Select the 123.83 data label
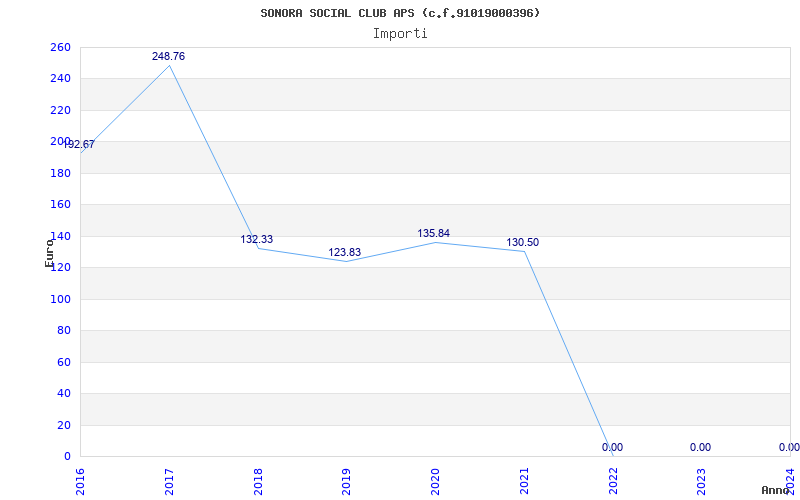 click(344, 253)
